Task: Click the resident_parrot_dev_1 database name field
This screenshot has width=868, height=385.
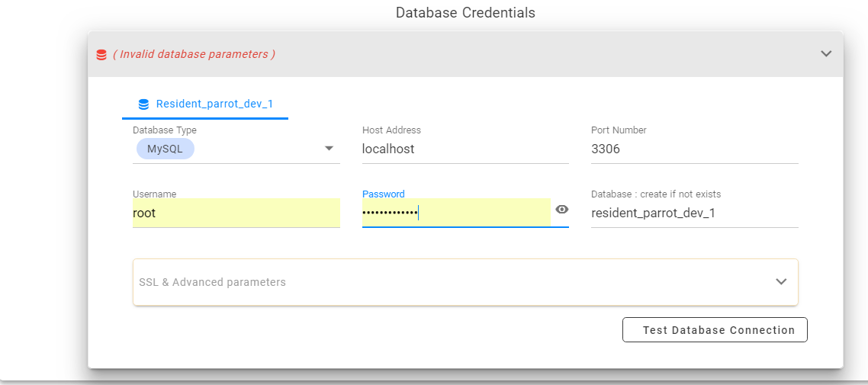Action: (x=695, y=213)
